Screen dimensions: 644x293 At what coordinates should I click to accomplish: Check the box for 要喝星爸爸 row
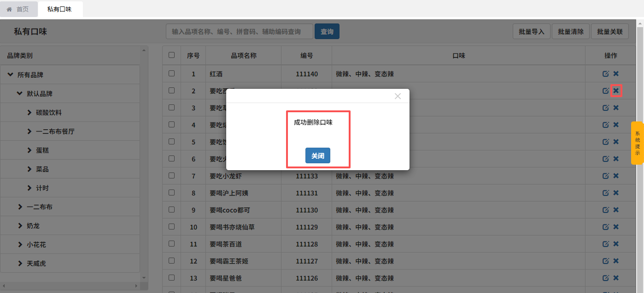pyautogui.click(x=172, y=277)
